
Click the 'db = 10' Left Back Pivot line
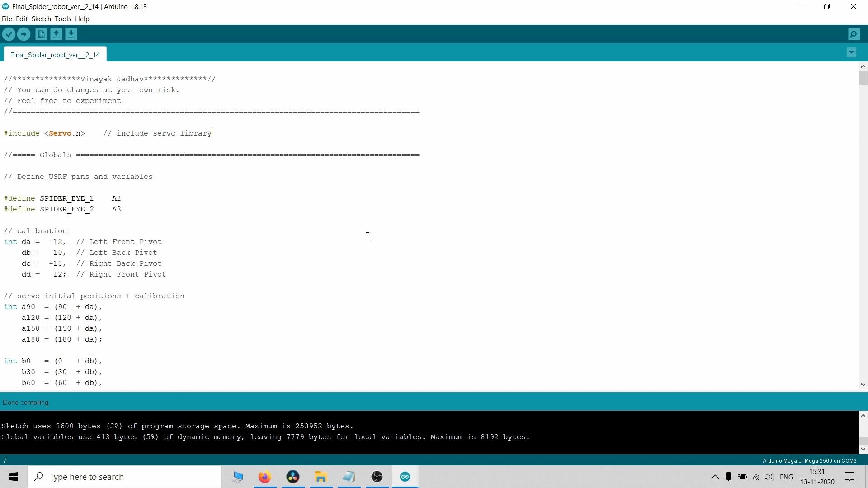(90, 253)
